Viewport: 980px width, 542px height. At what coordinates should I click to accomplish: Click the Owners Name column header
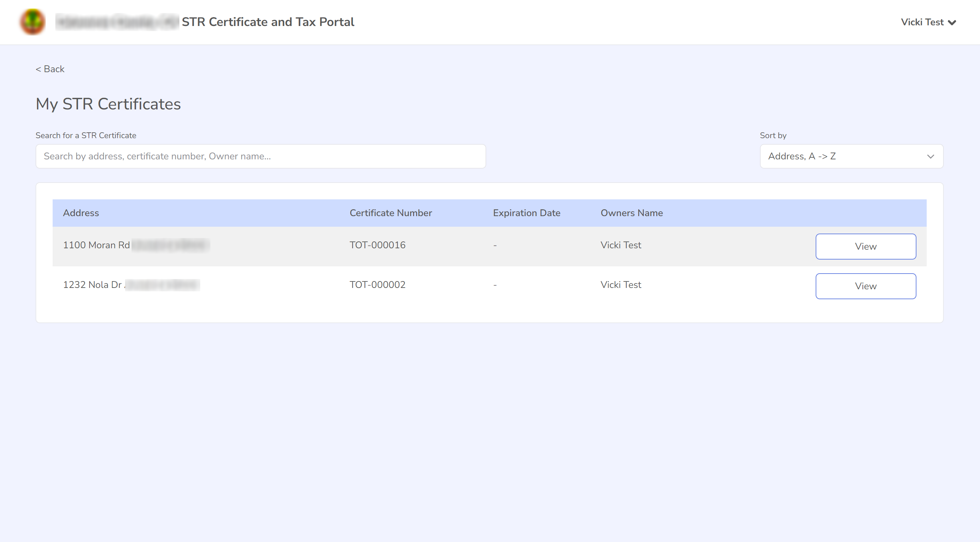631,213
